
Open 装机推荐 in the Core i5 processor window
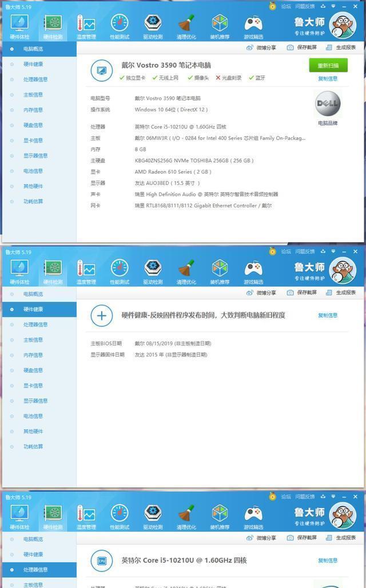tap(220, 517)
